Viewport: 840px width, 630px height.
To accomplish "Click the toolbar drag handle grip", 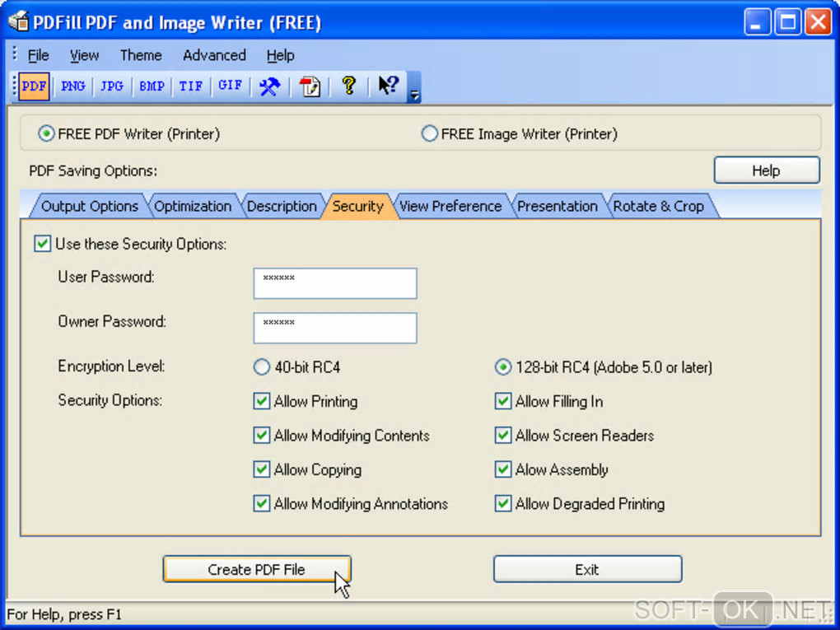I will click(15, 86).
